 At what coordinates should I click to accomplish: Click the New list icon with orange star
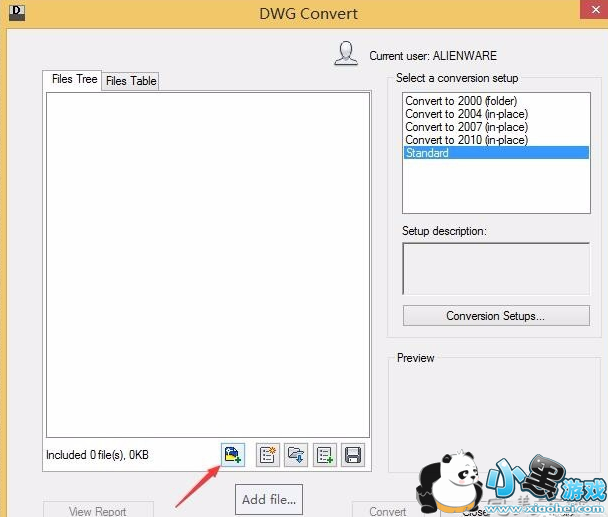point(268,455)
